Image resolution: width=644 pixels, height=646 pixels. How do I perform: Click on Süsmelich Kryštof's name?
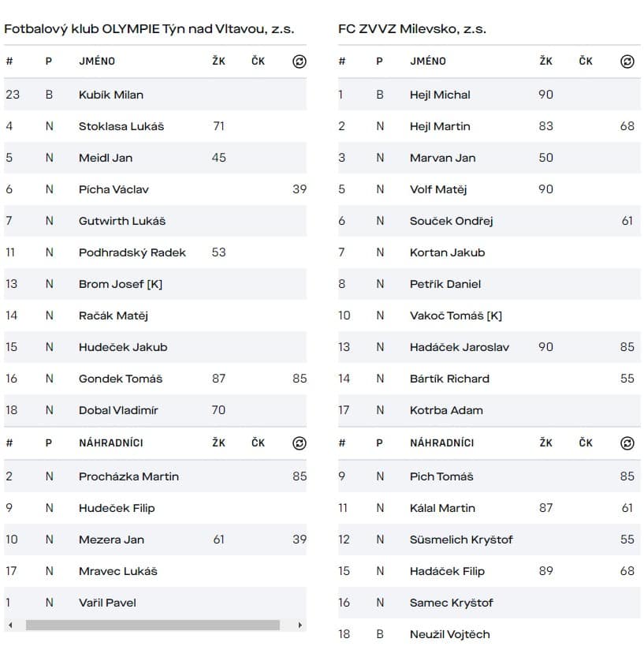coord(461,540)
